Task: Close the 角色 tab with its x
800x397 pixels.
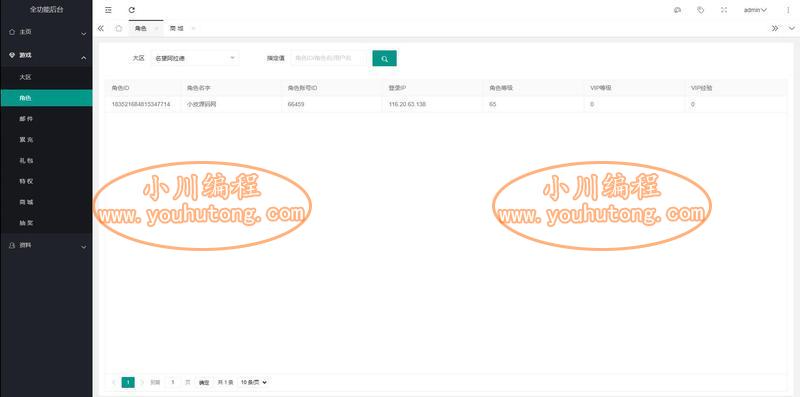Action: pos(157,29)
